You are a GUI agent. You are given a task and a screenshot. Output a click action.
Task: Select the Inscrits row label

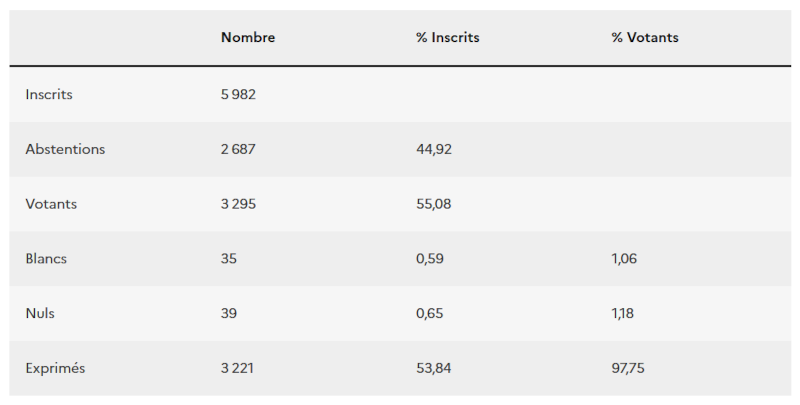49,95
